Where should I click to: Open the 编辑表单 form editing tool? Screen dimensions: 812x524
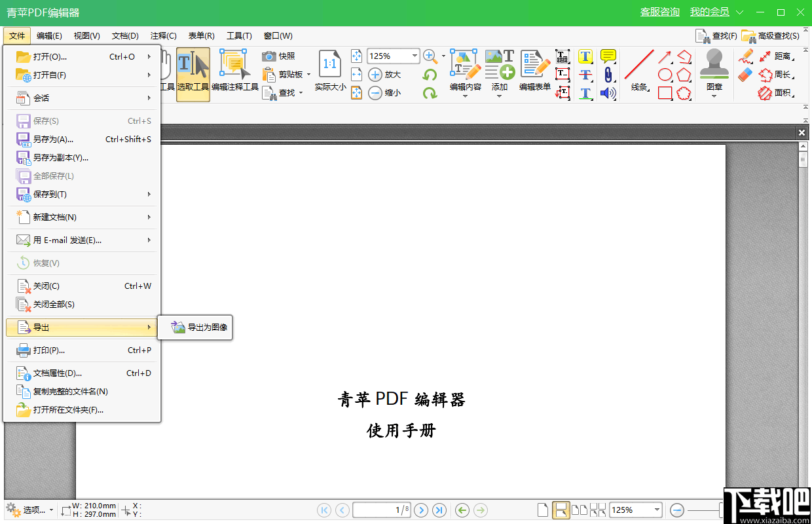click(534, 72)
